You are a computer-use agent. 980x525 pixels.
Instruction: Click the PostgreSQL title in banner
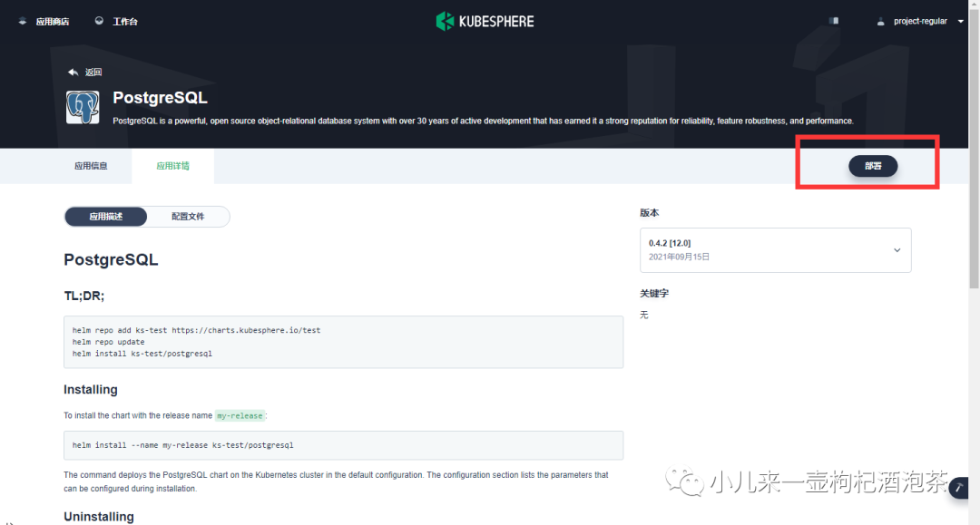pyautogui.click(x=160, y=98)
